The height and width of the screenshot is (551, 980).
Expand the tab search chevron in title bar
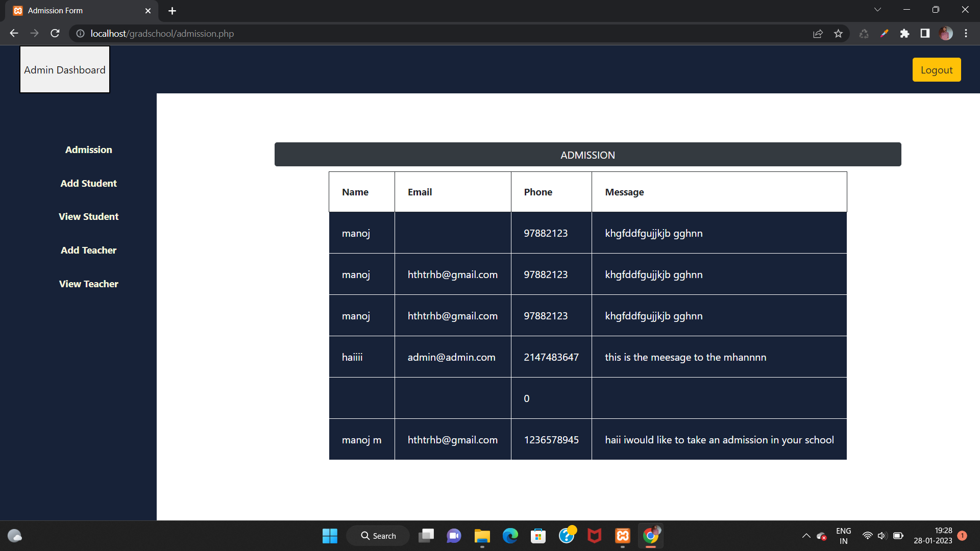[877, 10]
